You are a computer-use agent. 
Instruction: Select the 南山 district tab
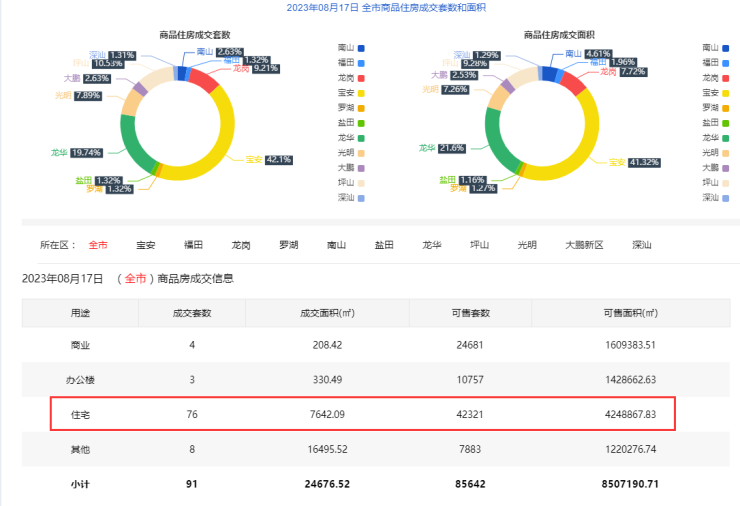(x=336, y=244)
